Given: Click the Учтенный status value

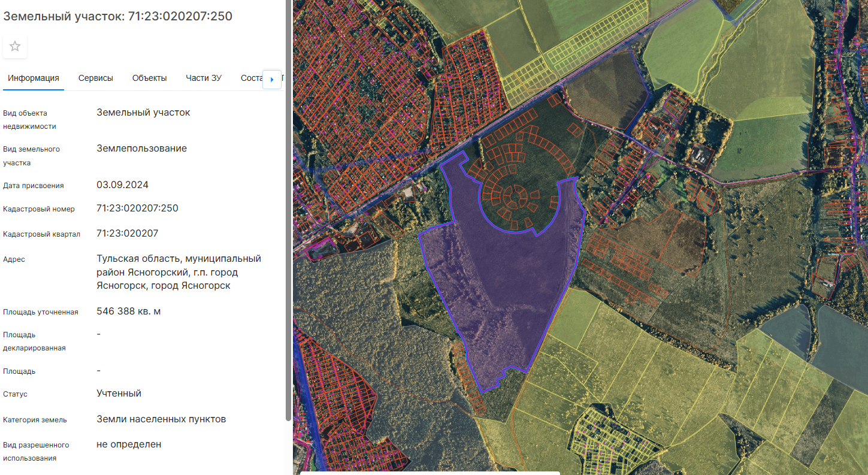Looking at the screenshot, I should tap(119, 394).
